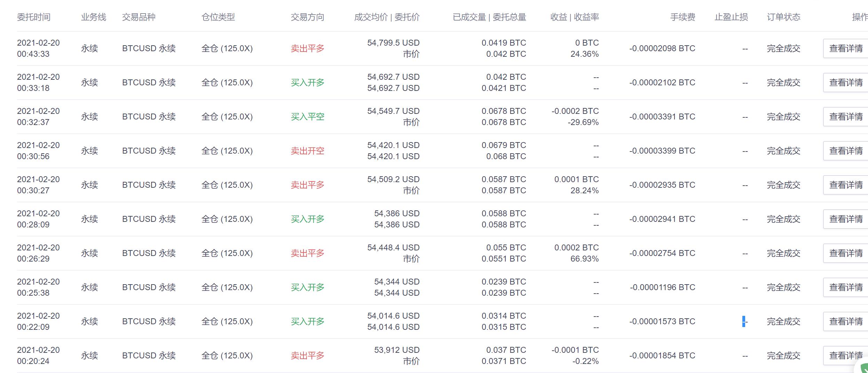Image resolution: width=868 pixels, height=373 pixels.
Task: Open 查看详情 for the 00:30:56 order
Action: [846, 151]
